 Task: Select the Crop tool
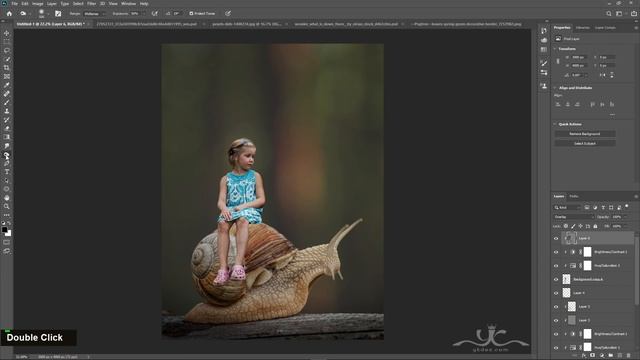[x=7, y=68]
